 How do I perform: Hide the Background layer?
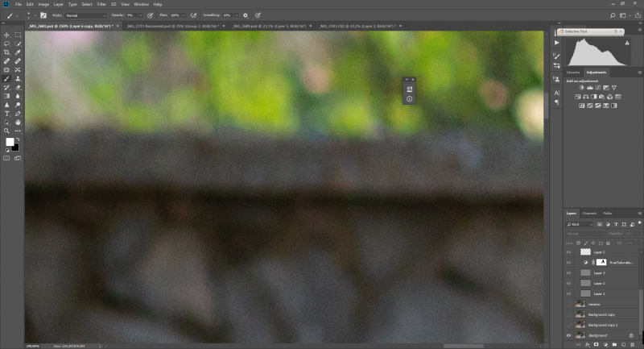(x=569, y=335)
